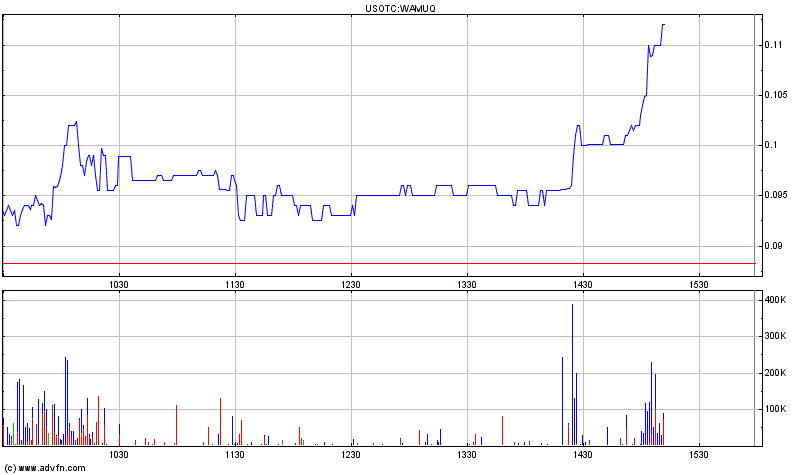Image resolution: width=800 pixels, height=475 pixels.
Task: Click the 0.11 price axis label
Action: (773, 45)
